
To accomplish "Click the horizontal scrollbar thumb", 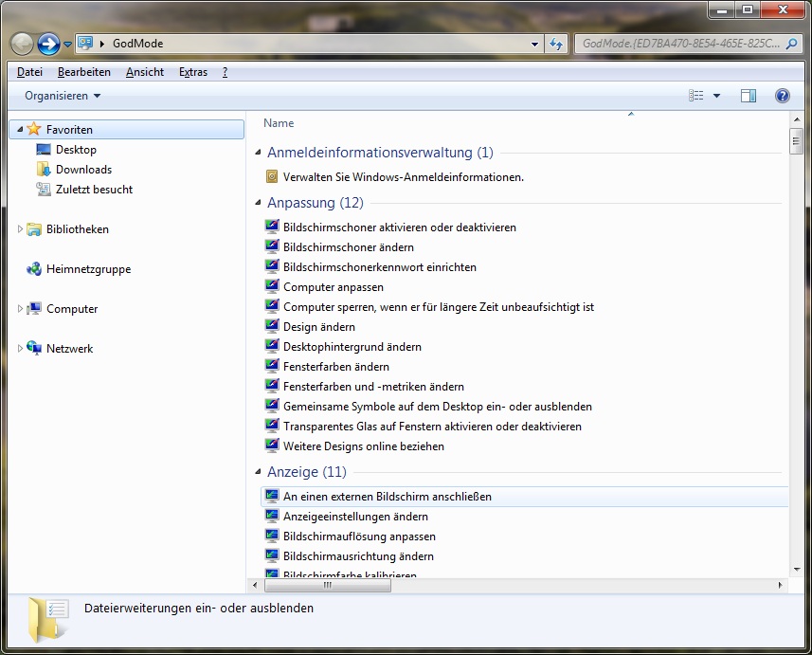I will [x=327, y=585].
